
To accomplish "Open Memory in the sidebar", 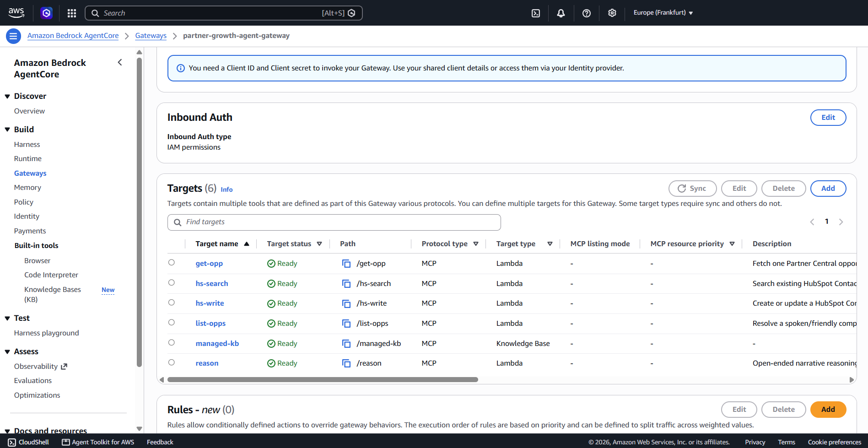I will click(x=27, y=188).
